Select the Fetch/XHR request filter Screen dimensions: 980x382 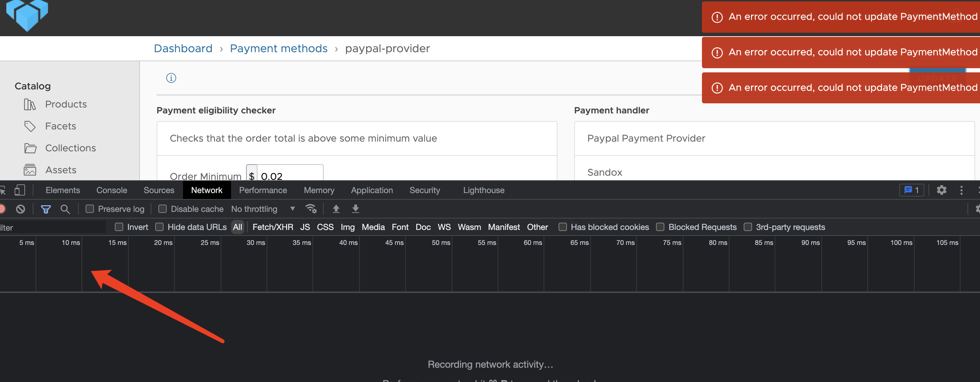(272, 227)
